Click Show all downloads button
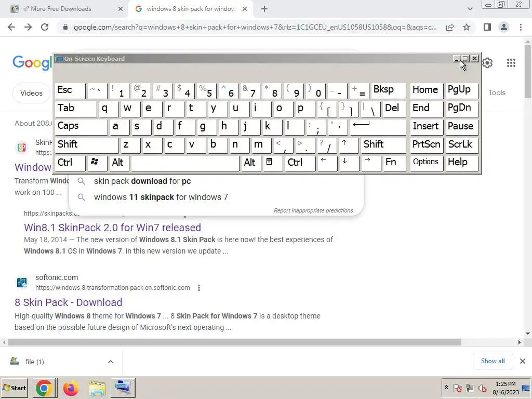Viewport: 532px width, 399px height. [x=493, y=361]
